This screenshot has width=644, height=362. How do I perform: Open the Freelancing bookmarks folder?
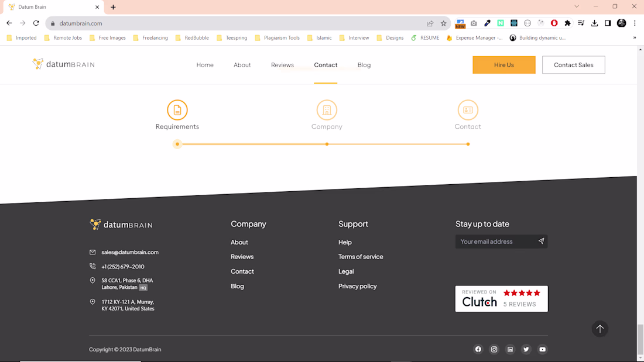point(150,38)
